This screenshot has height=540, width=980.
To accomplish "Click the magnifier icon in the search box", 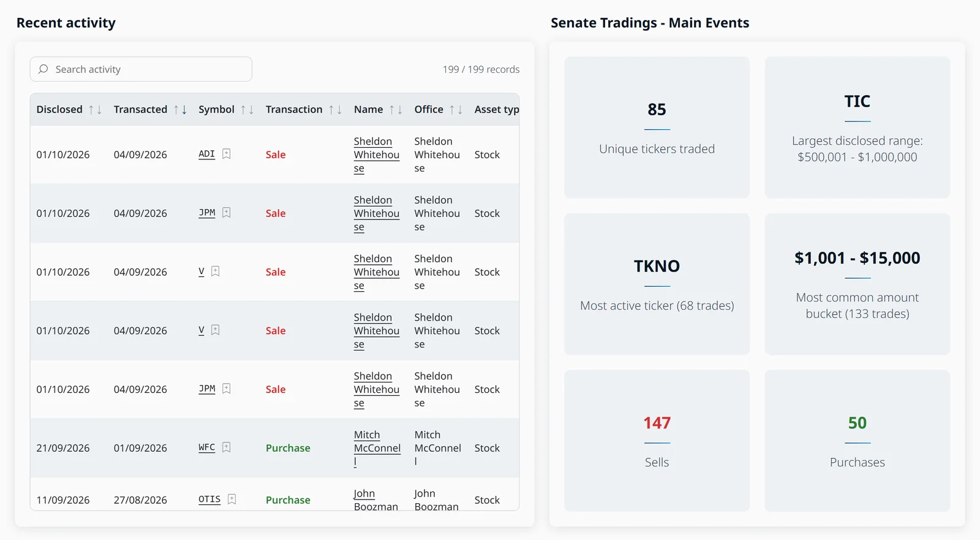I will (43, 69).
